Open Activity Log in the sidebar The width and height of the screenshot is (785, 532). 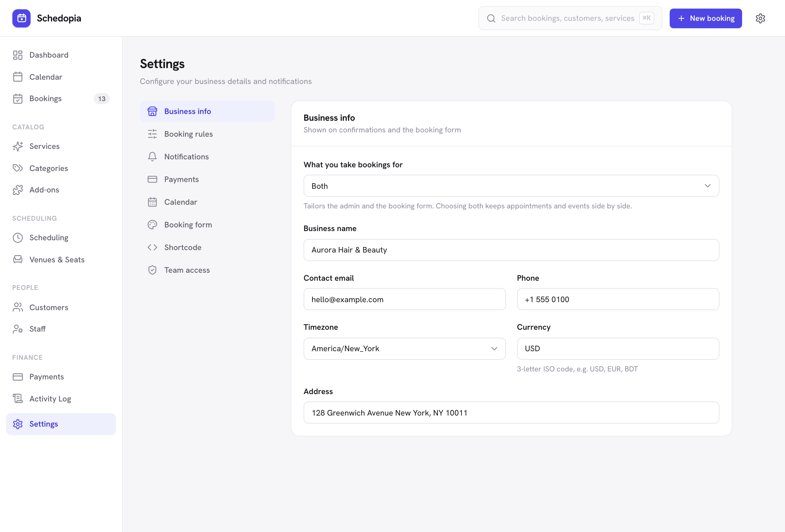(x=61, y=399)
